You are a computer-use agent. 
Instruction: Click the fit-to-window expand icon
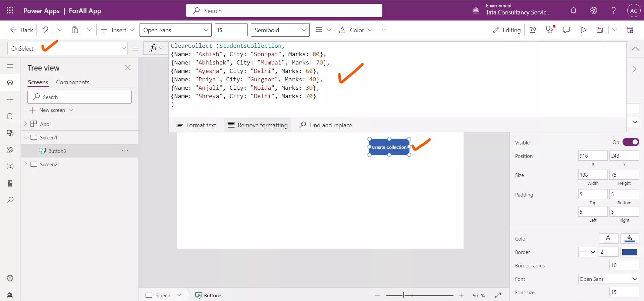tap(498, 295)
